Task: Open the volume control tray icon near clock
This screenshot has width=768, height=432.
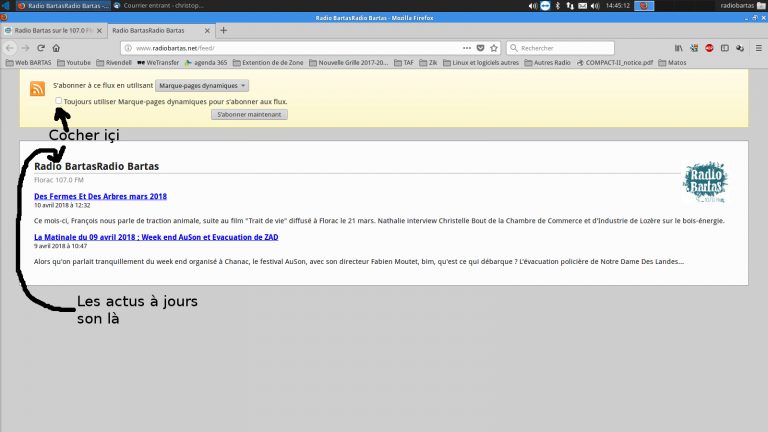Action: pos(595,6)
